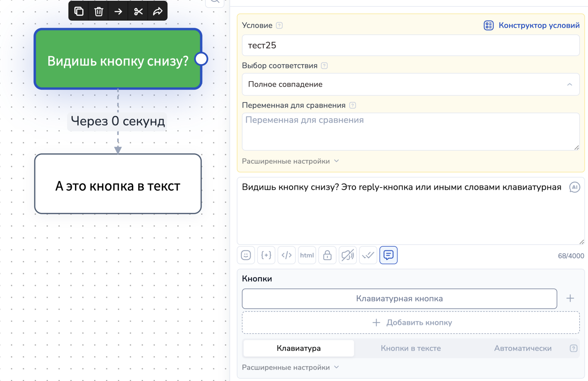Select the Автоматически button mode tab
588x381 pixels.
[x=522, y=348]
